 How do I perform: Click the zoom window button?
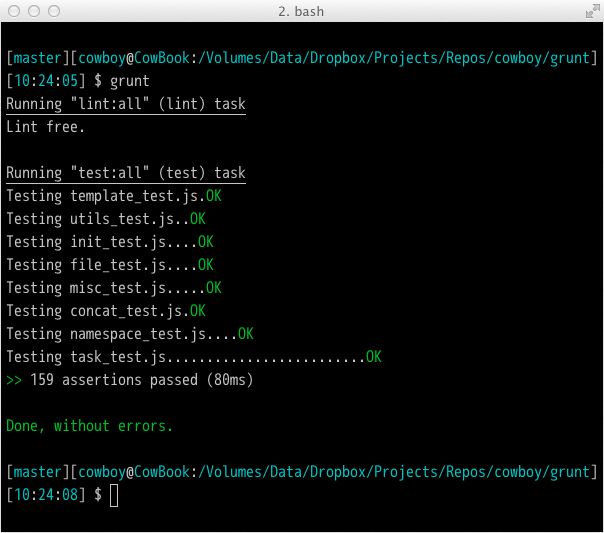coord(54,11)
